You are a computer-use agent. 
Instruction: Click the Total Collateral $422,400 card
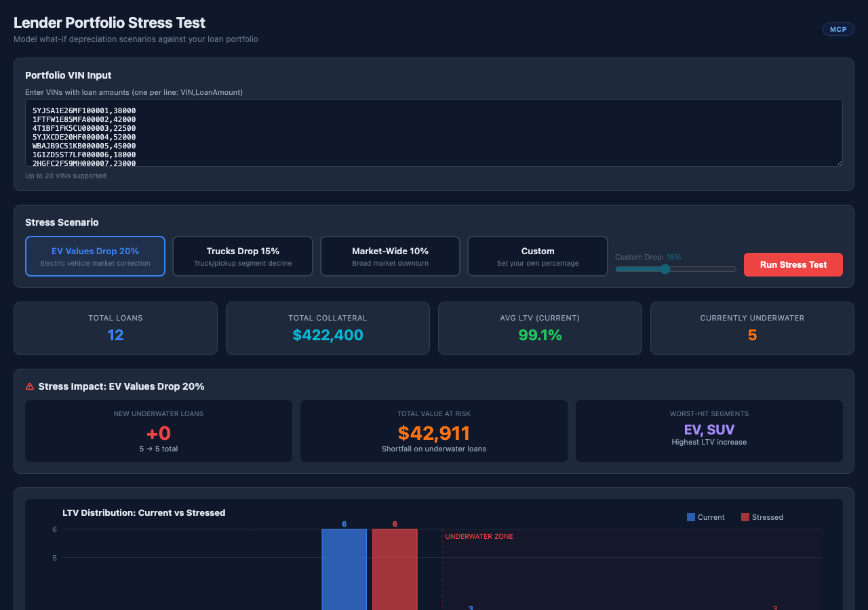[x=328, y=328]
